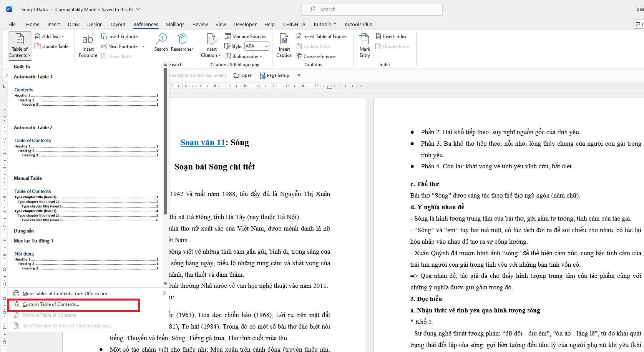
Task: Switch to the Kutools Plus tab
Action: pos(358,24)
